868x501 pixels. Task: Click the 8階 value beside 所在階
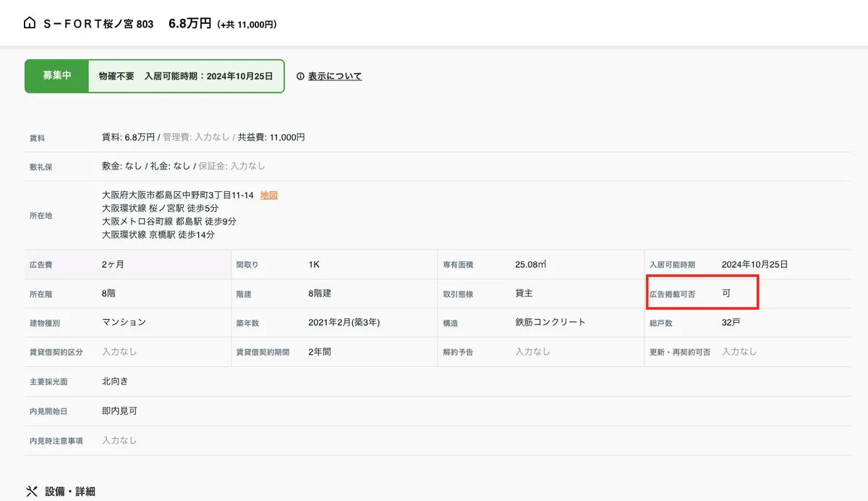[x=109, y=293]
